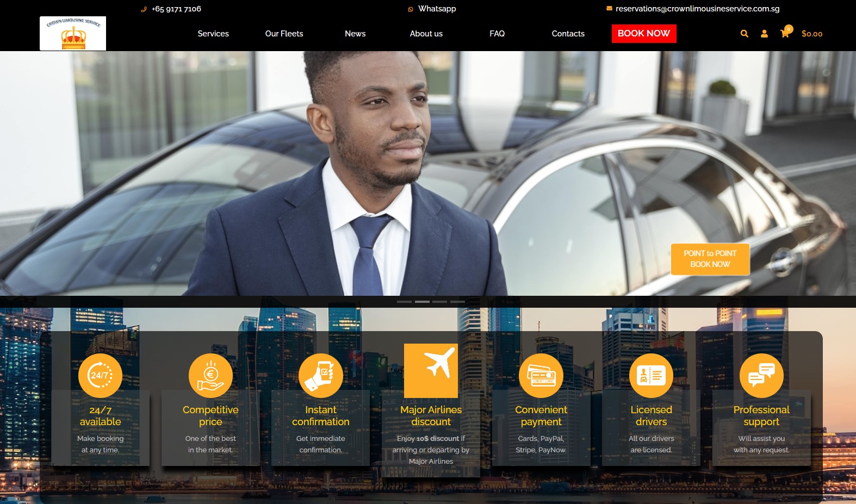
Task: Open the Whatsapp link
Action: (437, 9)
